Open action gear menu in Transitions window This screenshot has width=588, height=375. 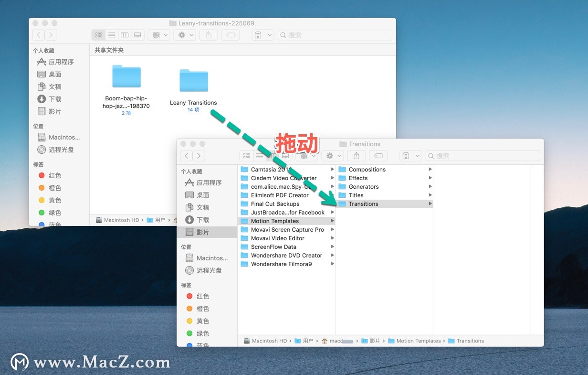tap(332, 156)
